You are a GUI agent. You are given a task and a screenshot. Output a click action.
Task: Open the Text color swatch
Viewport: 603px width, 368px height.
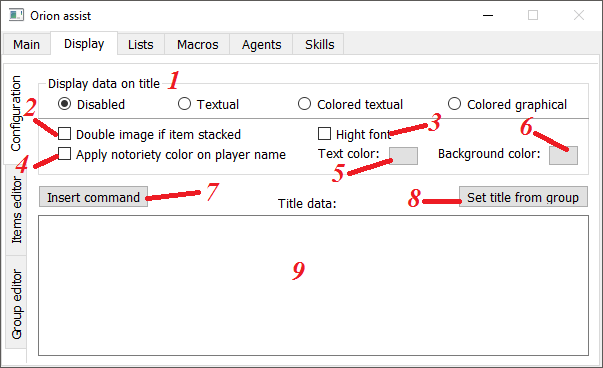[403, 156]
